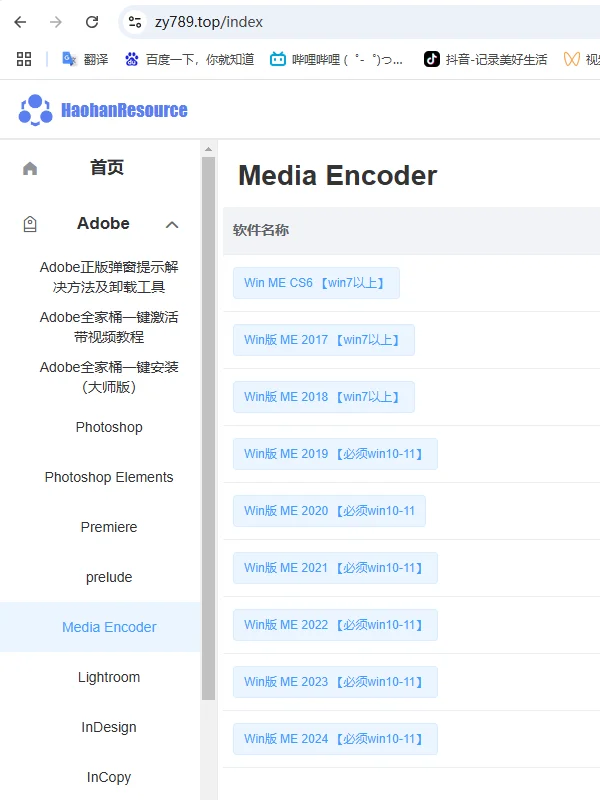Open the 翻译 translate bookmark
This screenshot has width=600, height=800.
85,59
